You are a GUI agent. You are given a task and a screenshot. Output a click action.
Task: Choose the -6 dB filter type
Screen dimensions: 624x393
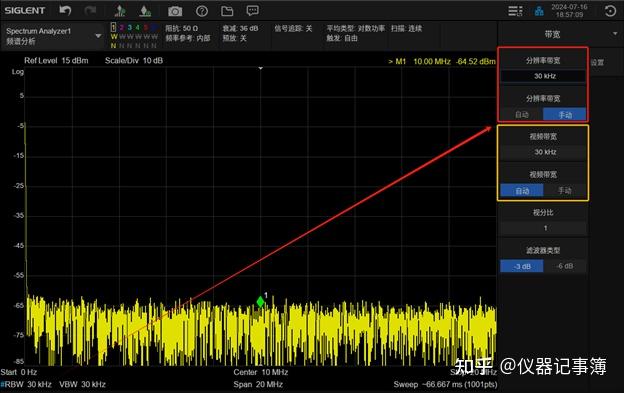pos(565,266)
